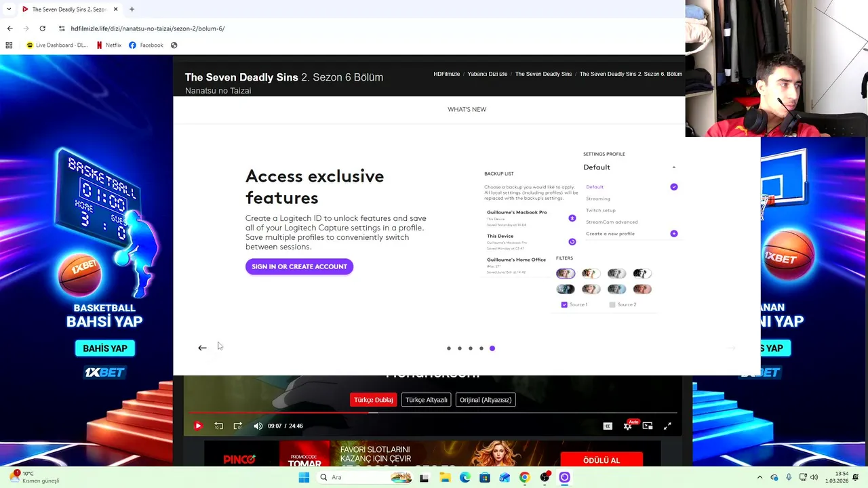Click the browser address bar

click(x=366, y=28)
